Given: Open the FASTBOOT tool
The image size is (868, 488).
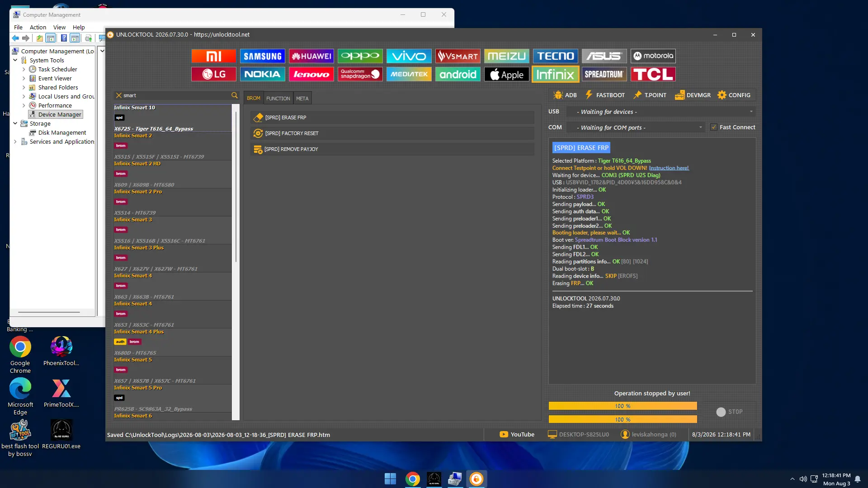Looking at the screenshot, I should tap(605, 95).
